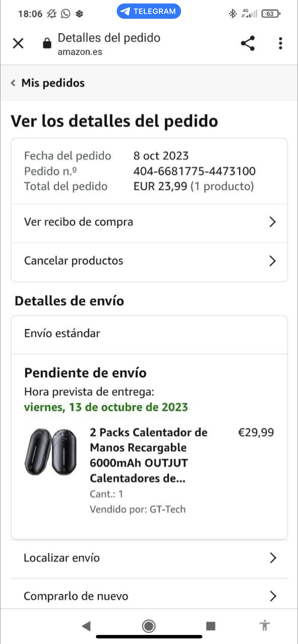The image size is (298, 644).
Task: Open the Calentador de Manos product title
Action: coord(149,455)
